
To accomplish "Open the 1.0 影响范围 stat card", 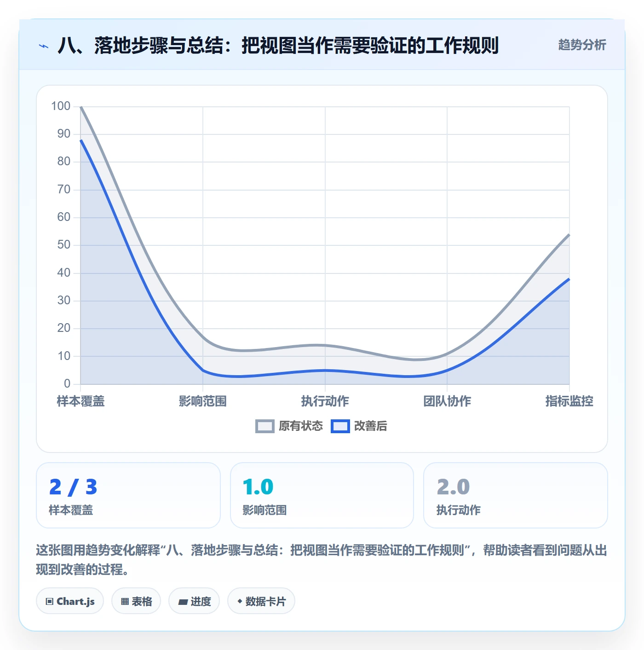I will coord(322,495).
